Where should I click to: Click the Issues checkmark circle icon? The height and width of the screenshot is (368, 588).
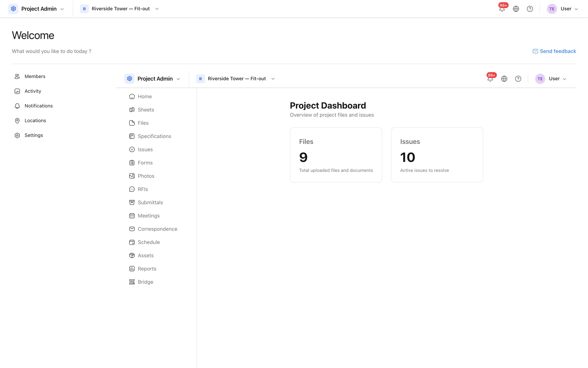click(x=132, y=149)
